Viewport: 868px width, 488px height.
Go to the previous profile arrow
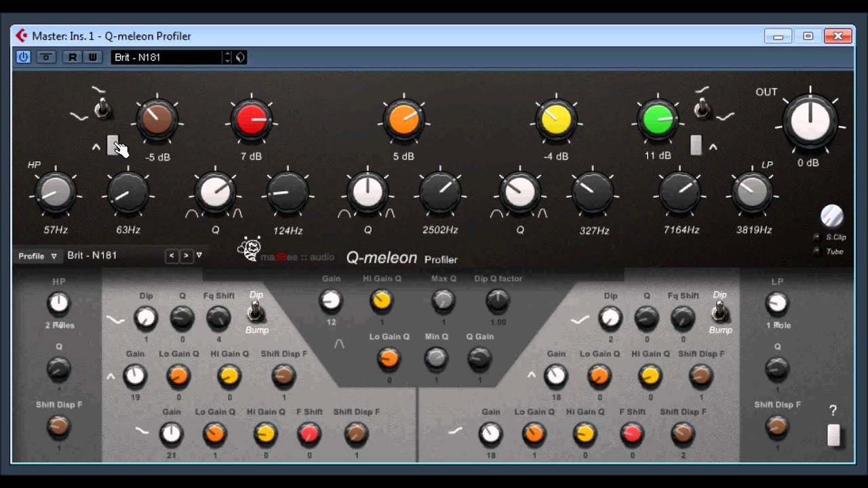tap(172, 256)
